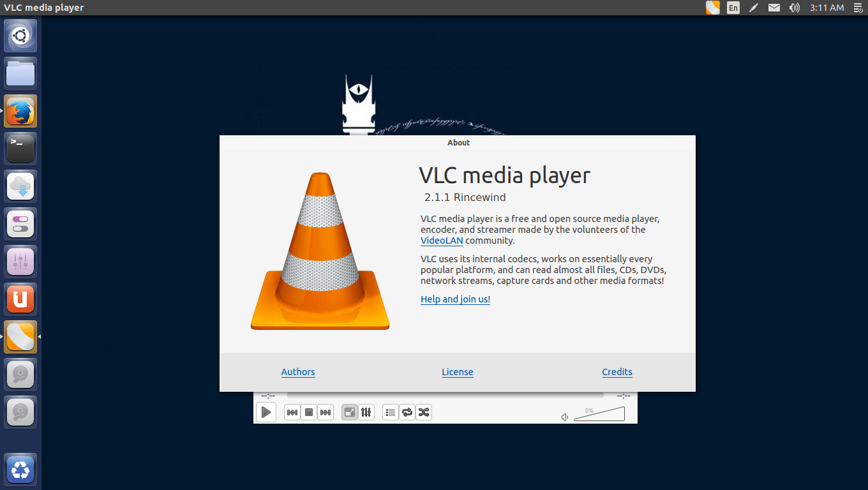Open the extended settings equalizer icon
The width and height of the screenshot is (868, 490).
366,412
